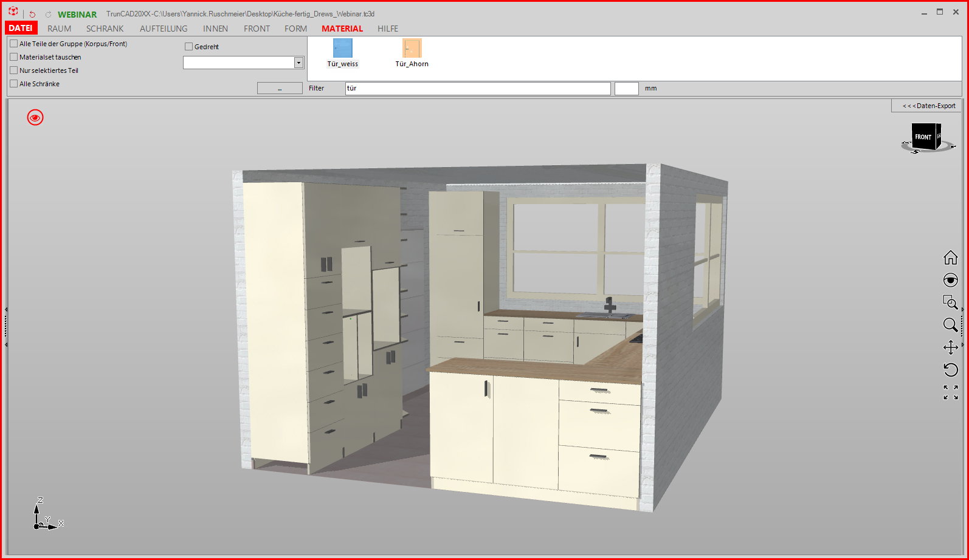Viewport: 969px width, 560px height.
Task: Expand the Daten-Export panel
Action: 927,106
